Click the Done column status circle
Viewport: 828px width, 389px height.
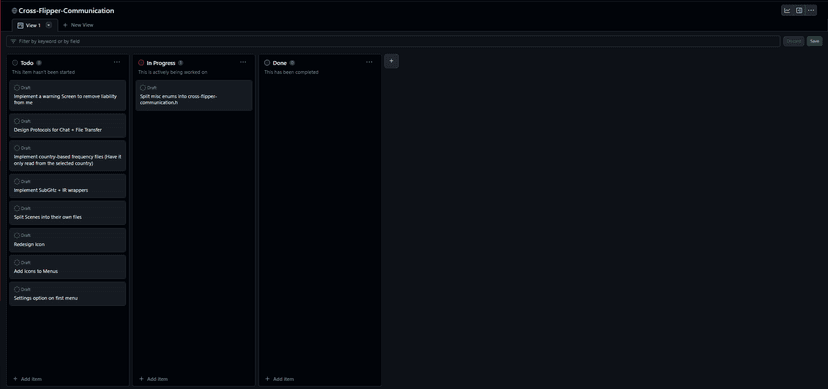point(267,63)
